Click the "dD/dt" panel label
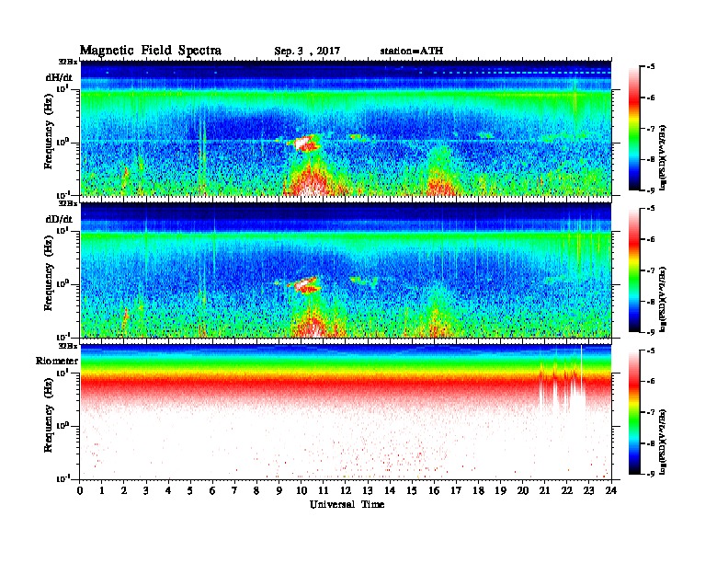Screen dimensions: 728x563 [x=59, y=219]
